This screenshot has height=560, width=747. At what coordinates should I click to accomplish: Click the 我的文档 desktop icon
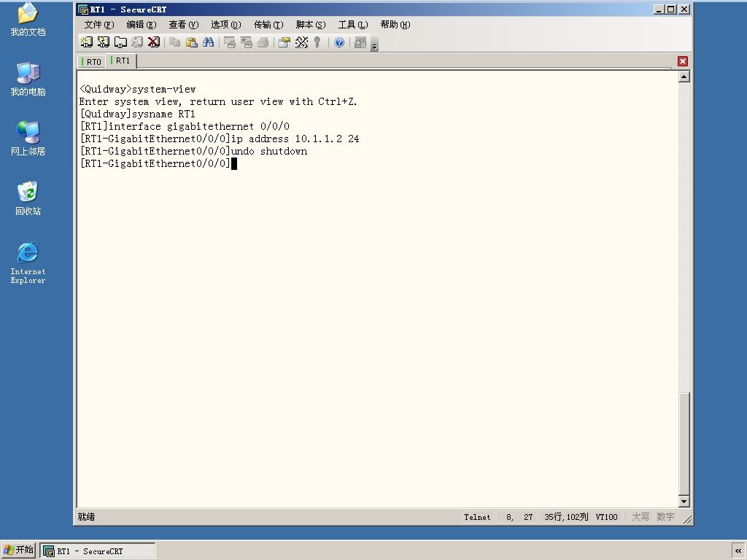click(28, 20)
